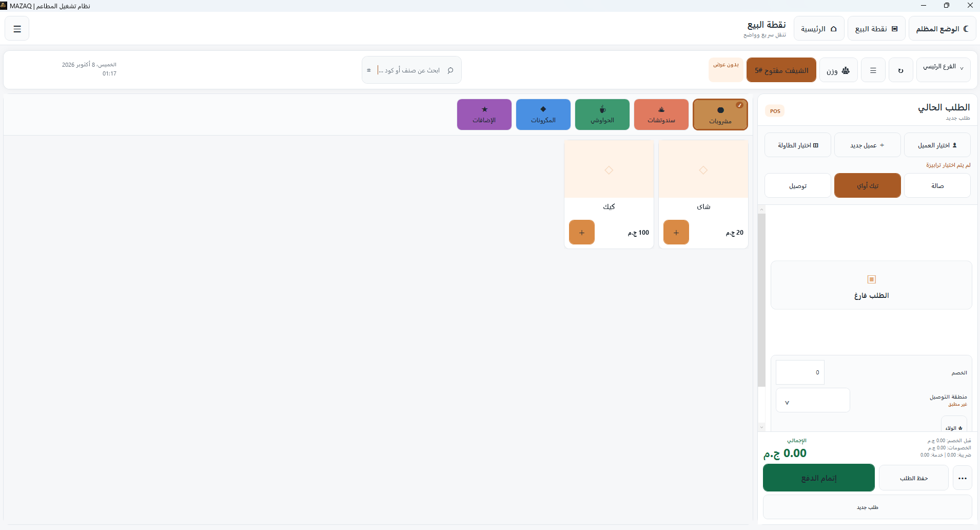
Task: Open the كيك product thumbnail
Action: (x=609, y=169)
